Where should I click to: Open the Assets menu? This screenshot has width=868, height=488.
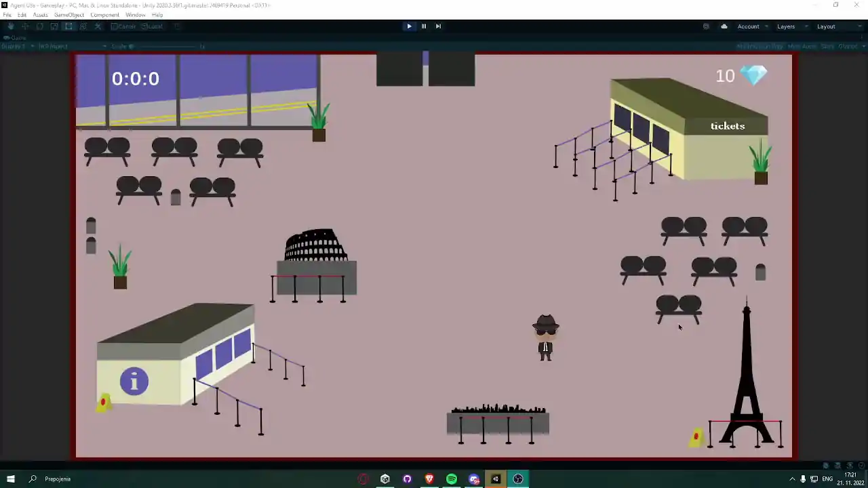coord(41,15)
